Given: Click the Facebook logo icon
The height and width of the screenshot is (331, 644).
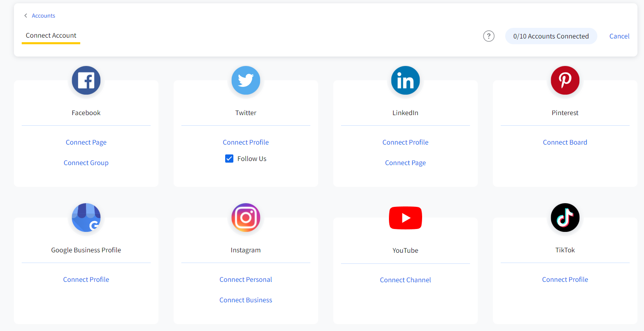Looking at the screenshot, I should point(86,80).
